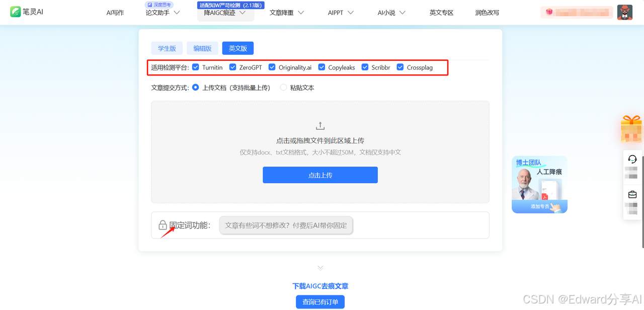This screenshot has width=644, height=310.
Task: Click the 固定词功能 paid feature button
Action: [x=286, y=225]
